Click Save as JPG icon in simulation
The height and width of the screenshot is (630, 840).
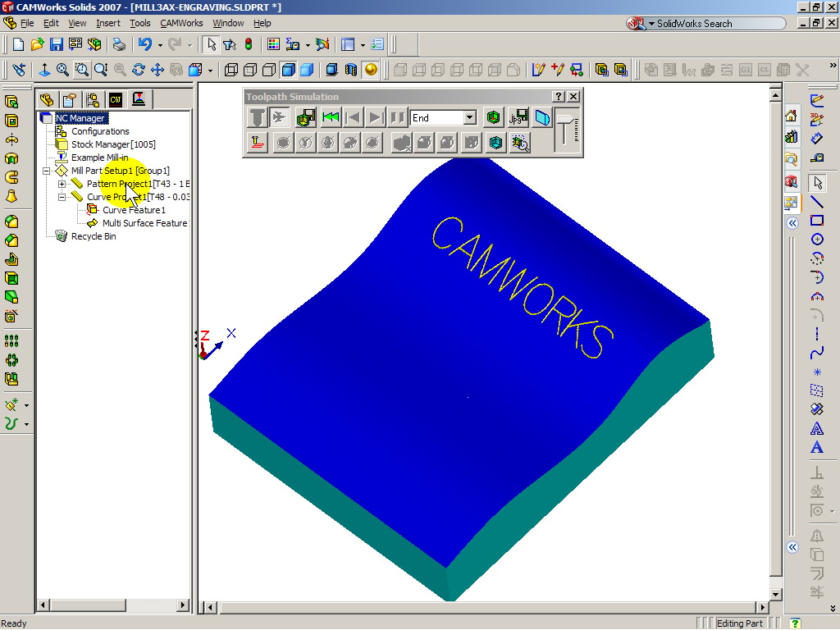click(518, 117)
